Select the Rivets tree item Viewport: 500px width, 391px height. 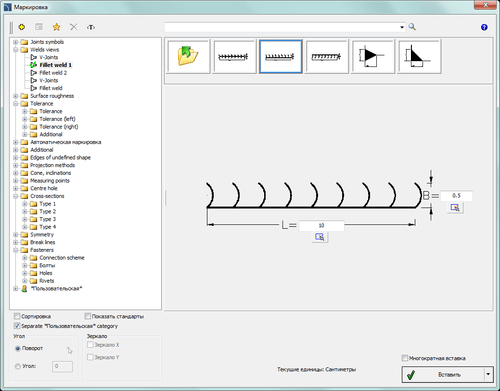tap(46, 281)
